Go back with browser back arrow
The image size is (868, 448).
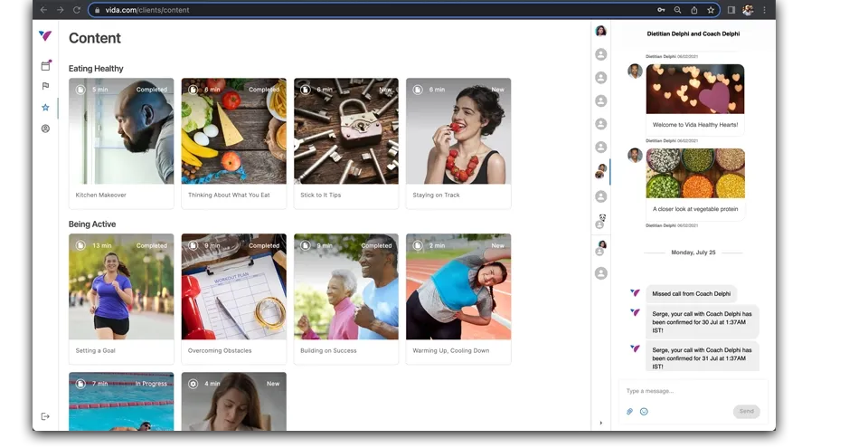43,10
